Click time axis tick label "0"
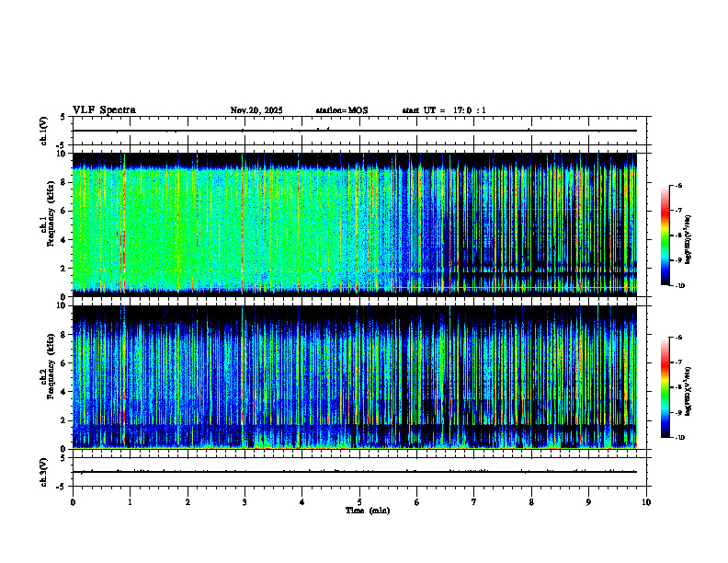The width and height of the screenshot is (728, 563). click(73, 502)
